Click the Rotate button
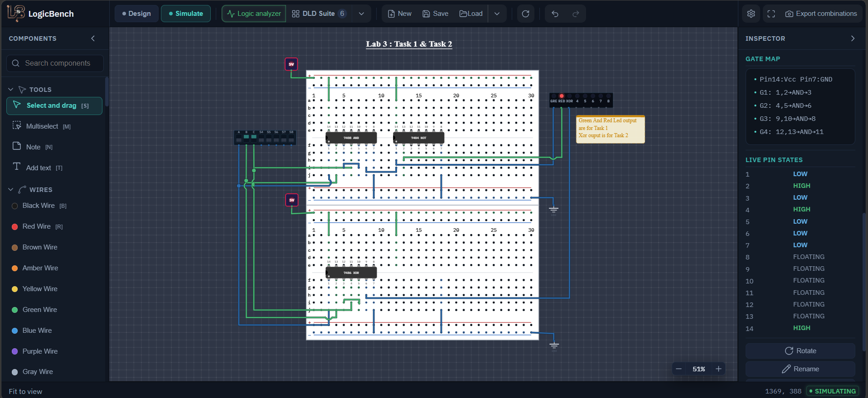Viewport: 868px width, 398px height. click(800, 351)
